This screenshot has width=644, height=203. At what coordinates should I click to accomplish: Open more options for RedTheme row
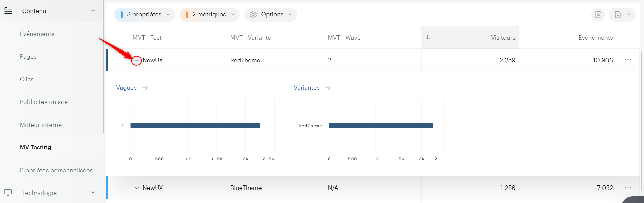click(x=628, y=60)
